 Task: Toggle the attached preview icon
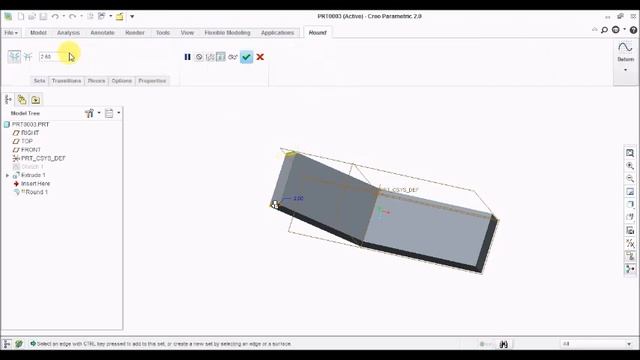(221, 57)
